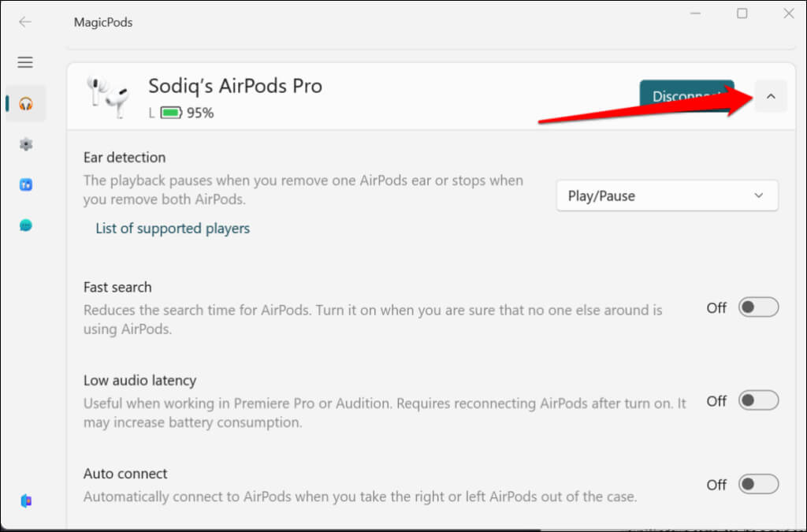Click the AirPods Pro device image

109,97
